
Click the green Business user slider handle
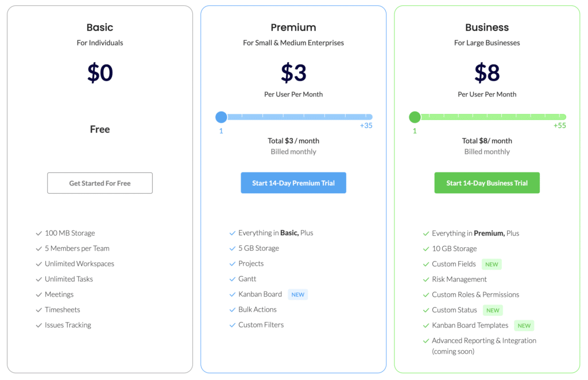(415, 117)
